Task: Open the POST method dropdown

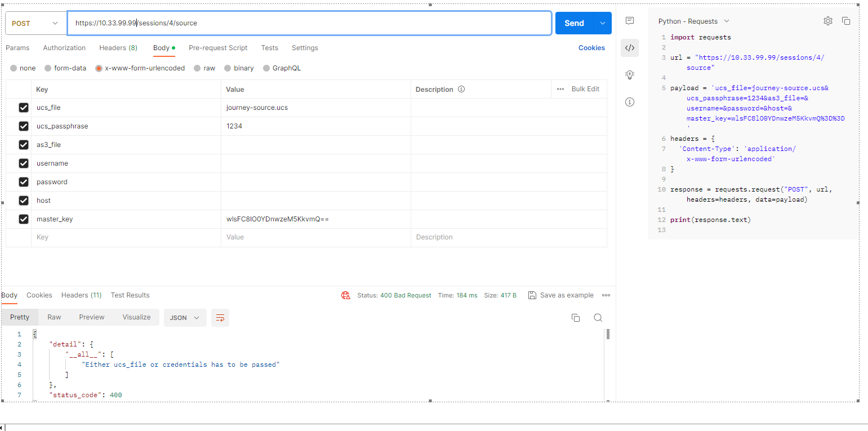Action: pyautogui.click(x=35, y=23)
